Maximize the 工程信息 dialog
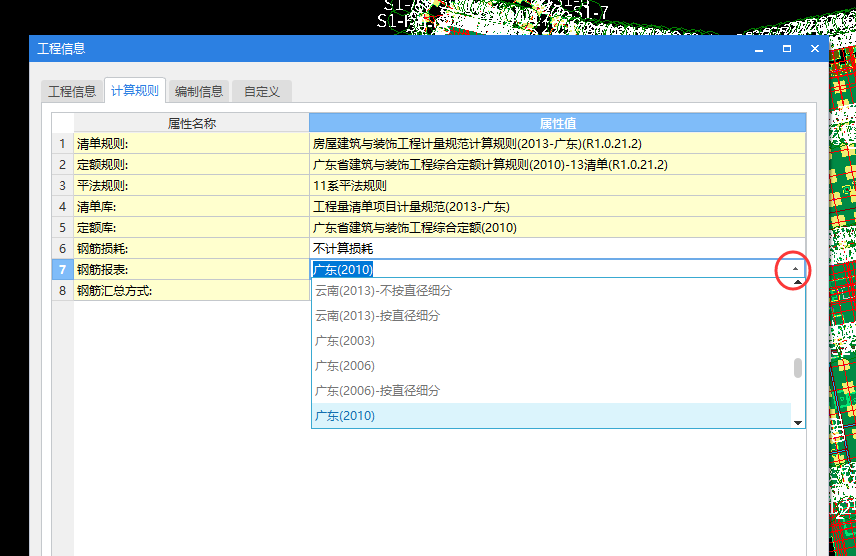This screenshot has height=556, width=856. tap(787, 49)
